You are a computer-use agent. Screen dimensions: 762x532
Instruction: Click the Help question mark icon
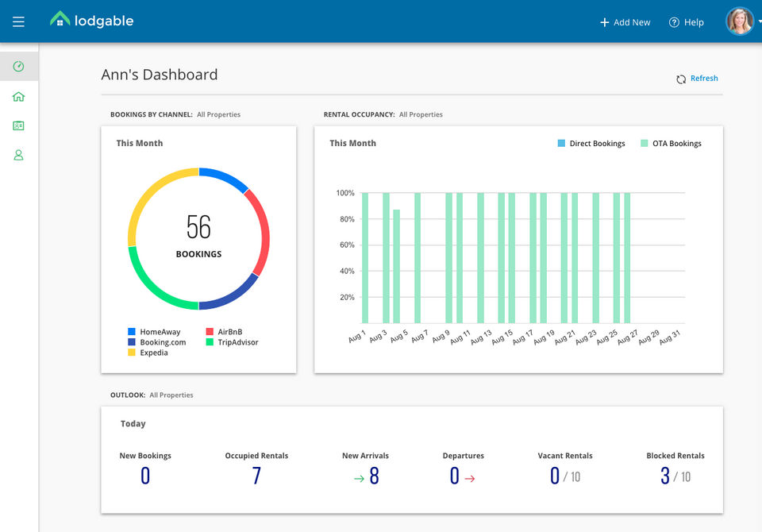coord(674,22)
